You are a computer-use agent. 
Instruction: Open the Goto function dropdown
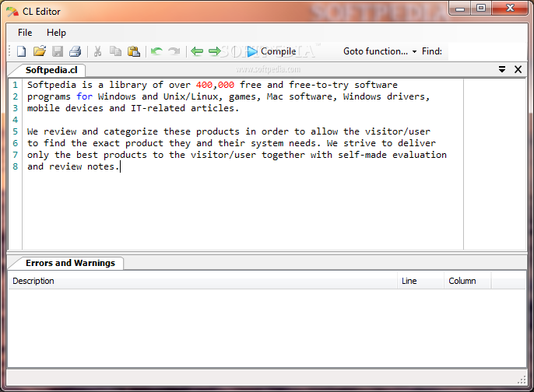(x=380, y=51)
